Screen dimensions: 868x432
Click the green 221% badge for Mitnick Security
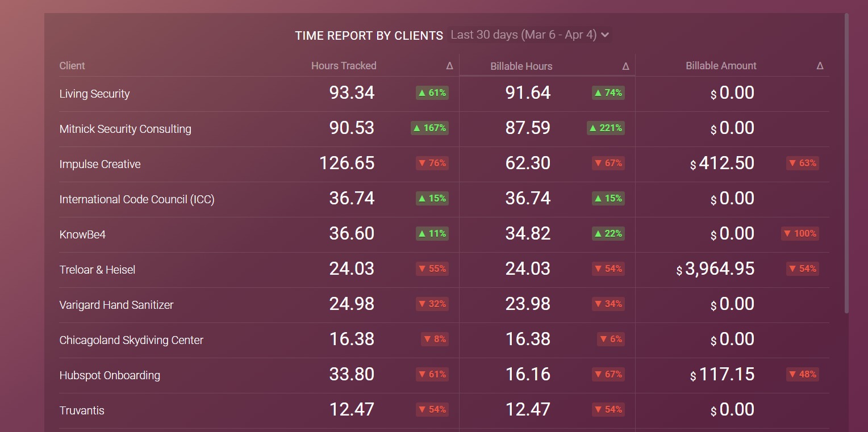click(x=606, y=128)
